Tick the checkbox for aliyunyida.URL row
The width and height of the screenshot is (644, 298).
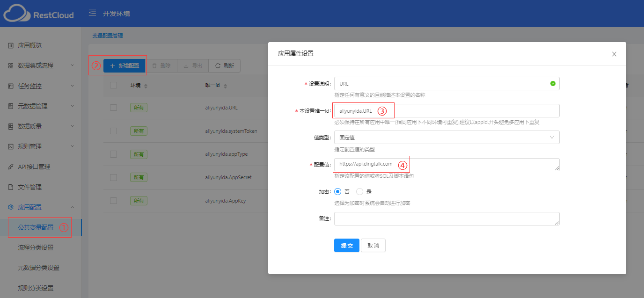113,108
